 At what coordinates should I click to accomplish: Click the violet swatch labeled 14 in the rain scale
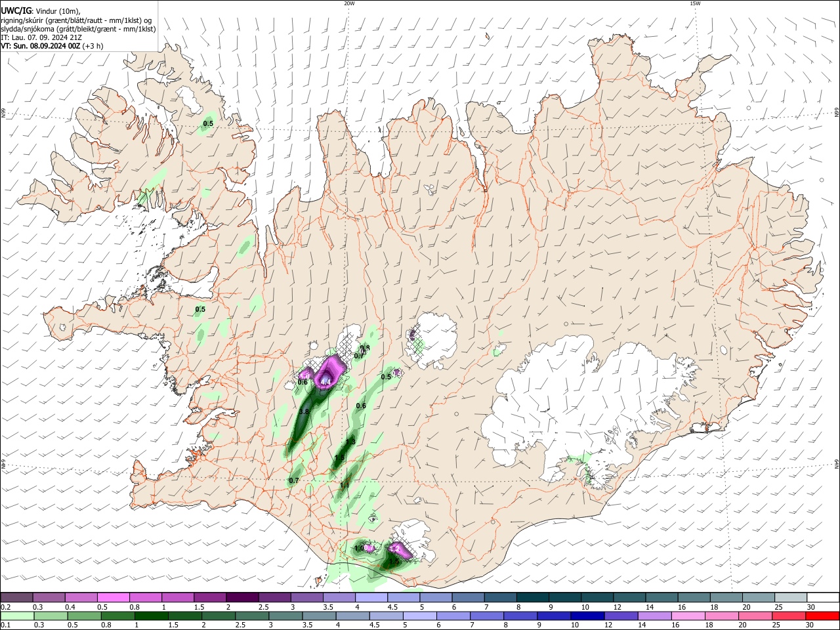(654, 616)
